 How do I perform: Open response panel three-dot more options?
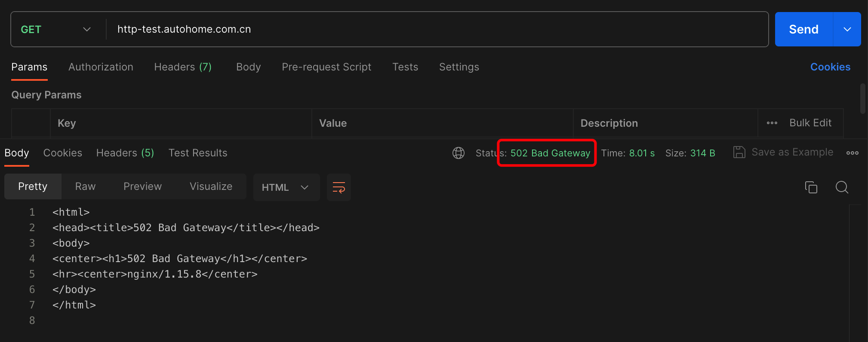852,153
